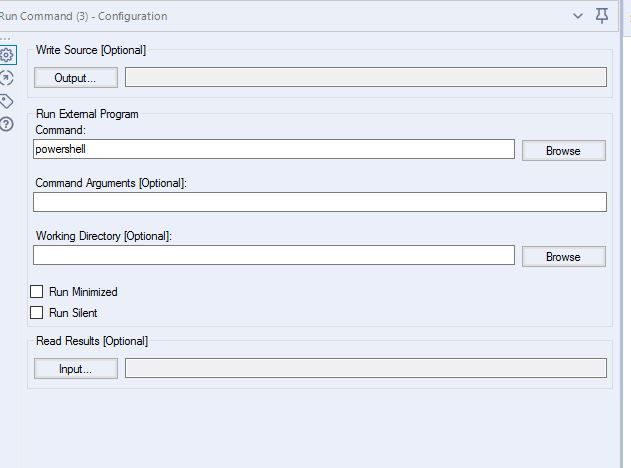The width and height of the screenshot is (631, 468).
Task: Click the Input... button under Read Results
Action: [76, 369]
